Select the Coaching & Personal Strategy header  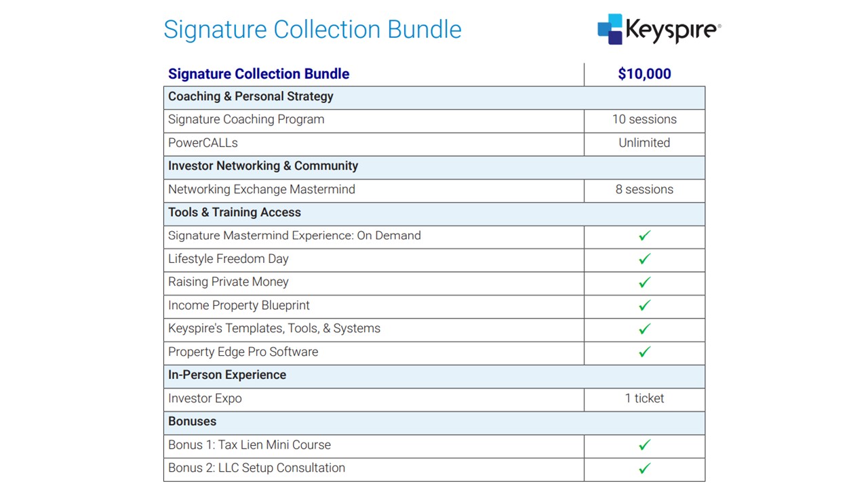pos(251,96)
